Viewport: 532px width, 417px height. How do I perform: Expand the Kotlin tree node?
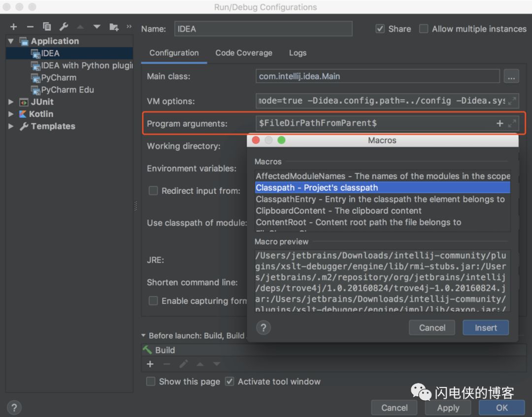[11, 114]
